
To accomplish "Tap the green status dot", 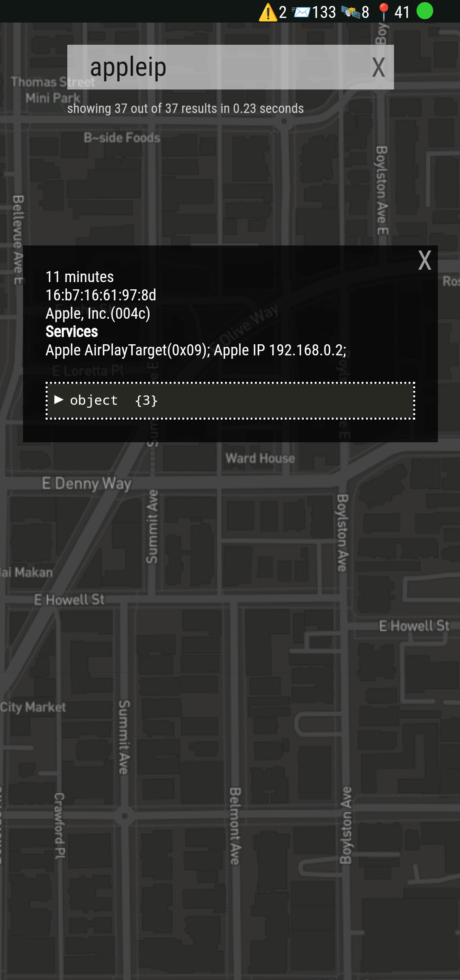I will coord(425,11).
